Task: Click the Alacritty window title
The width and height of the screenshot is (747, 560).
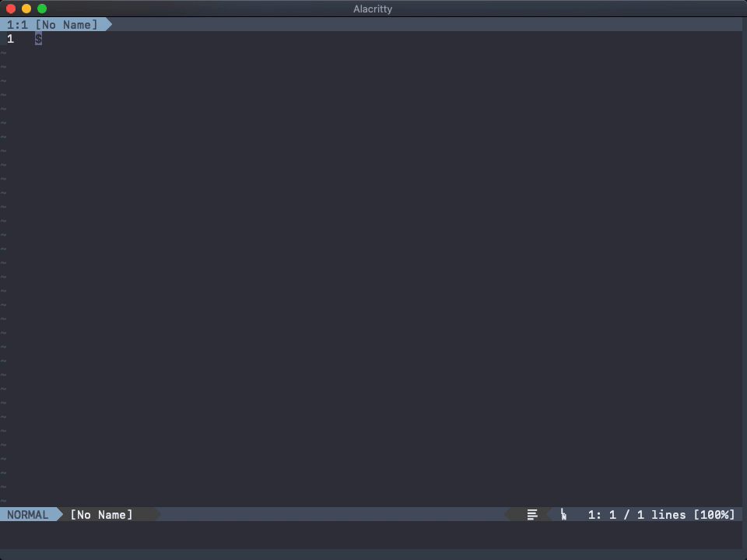Action: tap(373, 9)
